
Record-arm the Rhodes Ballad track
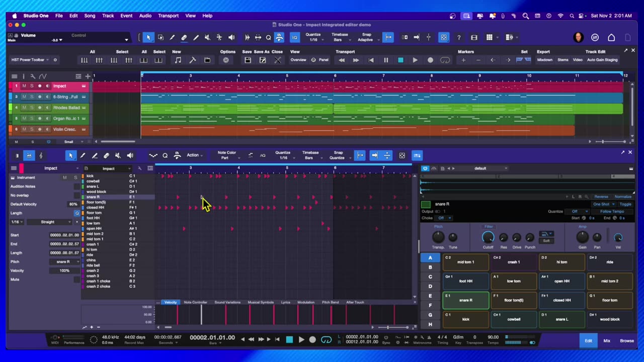(40, 108)
